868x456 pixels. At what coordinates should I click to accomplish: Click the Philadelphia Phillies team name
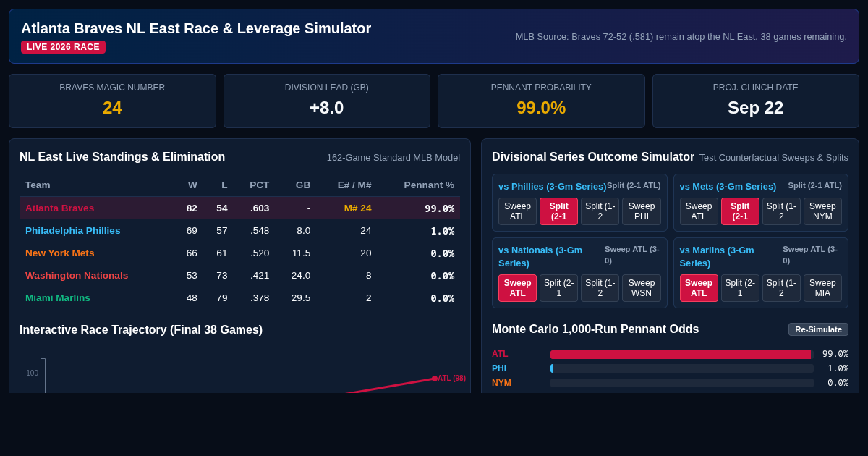[73, 230]
